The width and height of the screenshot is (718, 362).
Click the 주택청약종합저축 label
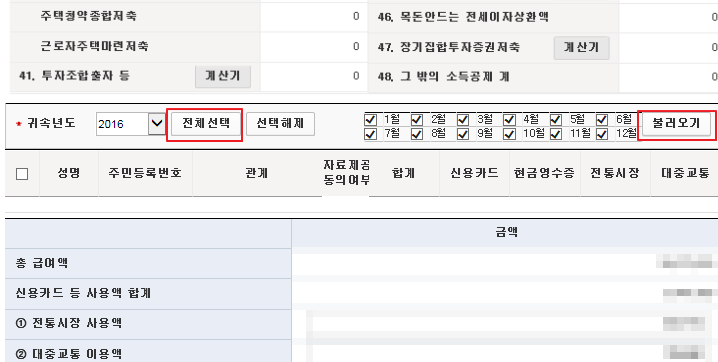pos(88,16)
